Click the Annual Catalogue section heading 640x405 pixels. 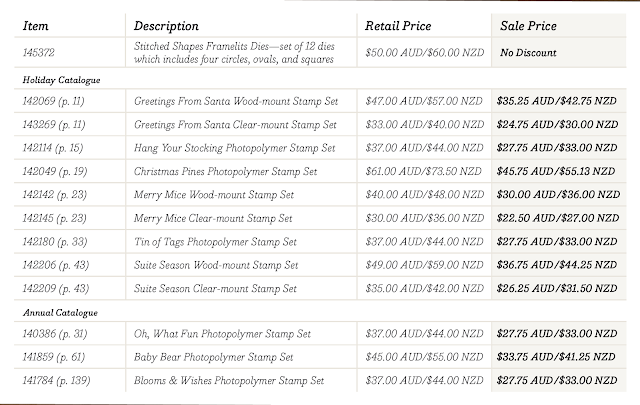(x=60, y=313)
